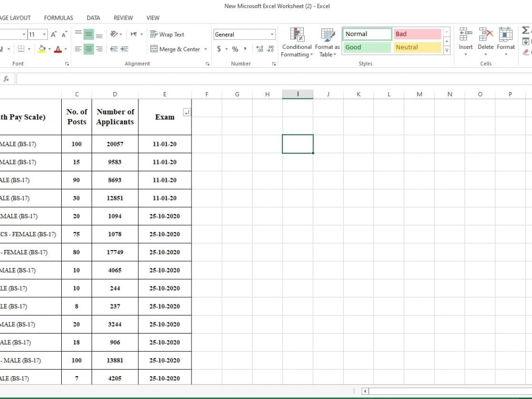This screenshot has width=532, height=399.
Task: Increase the cell indent
Action: click(124, 49)
